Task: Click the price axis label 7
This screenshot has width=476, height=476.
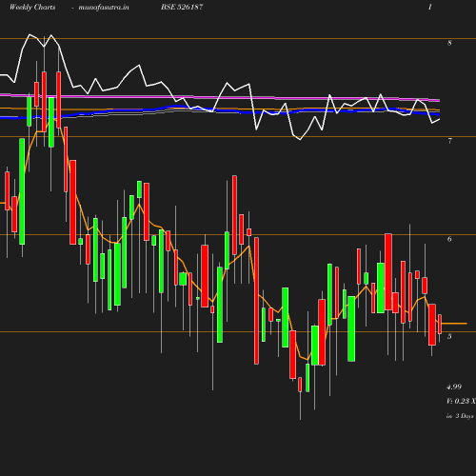Action: [449, 141]
